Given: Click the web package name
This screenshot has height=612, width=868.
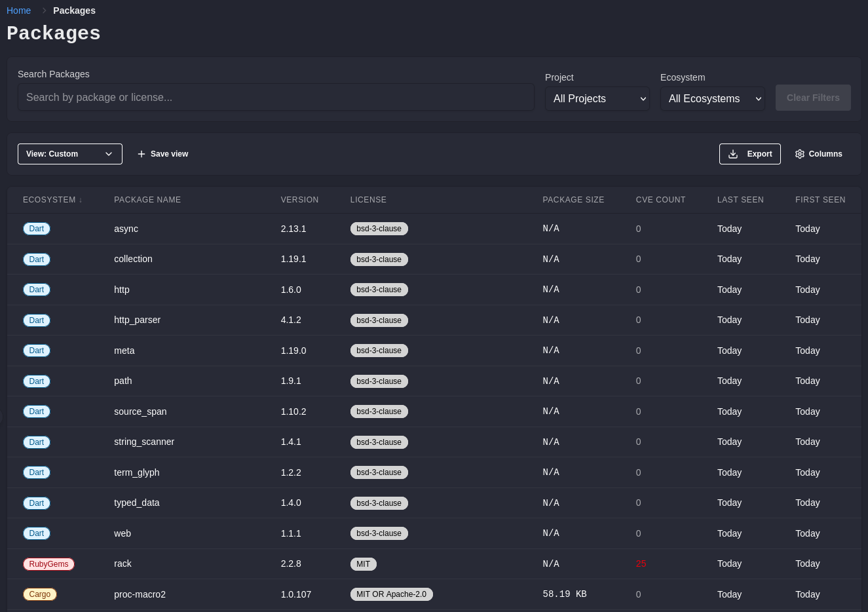Looking at the screenshot, I should click(x=123, y=533).
